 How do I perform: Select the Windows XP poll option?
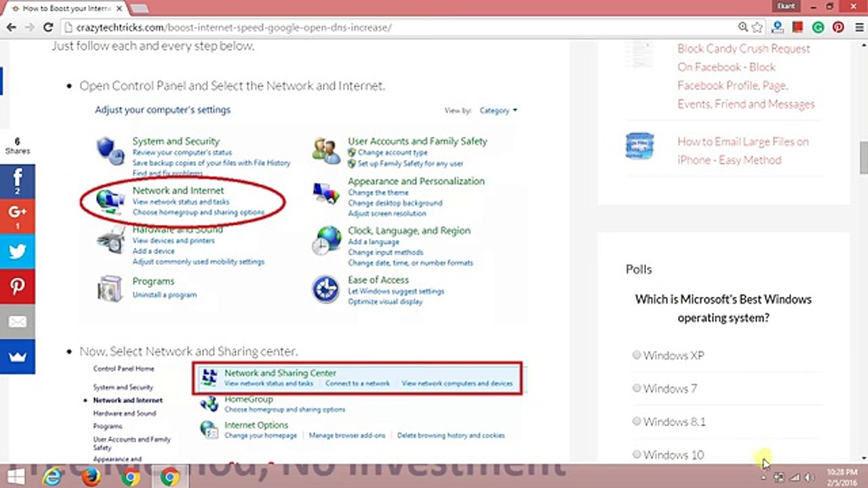tap(637, 355)
